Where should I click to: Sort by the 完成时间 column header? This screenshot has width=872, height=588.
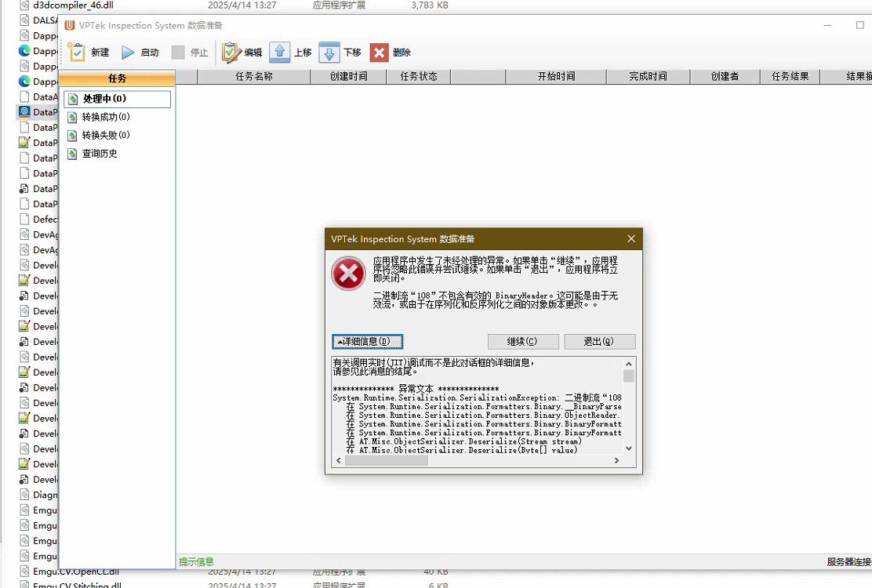649,77
